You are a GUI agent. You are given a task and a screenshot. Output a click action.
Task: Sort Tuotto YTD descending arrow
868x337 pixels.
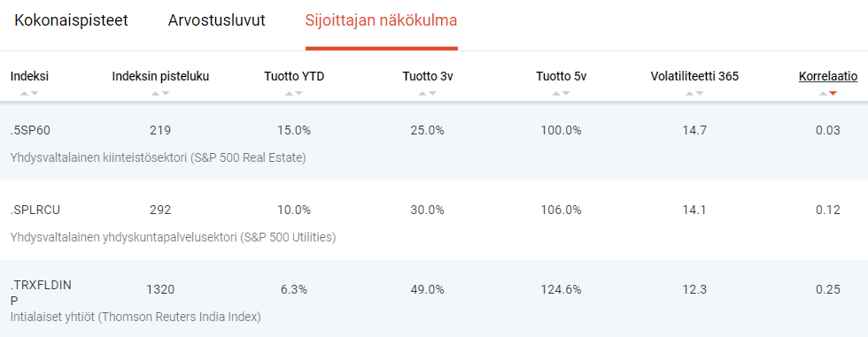click(x=299, y=94)
